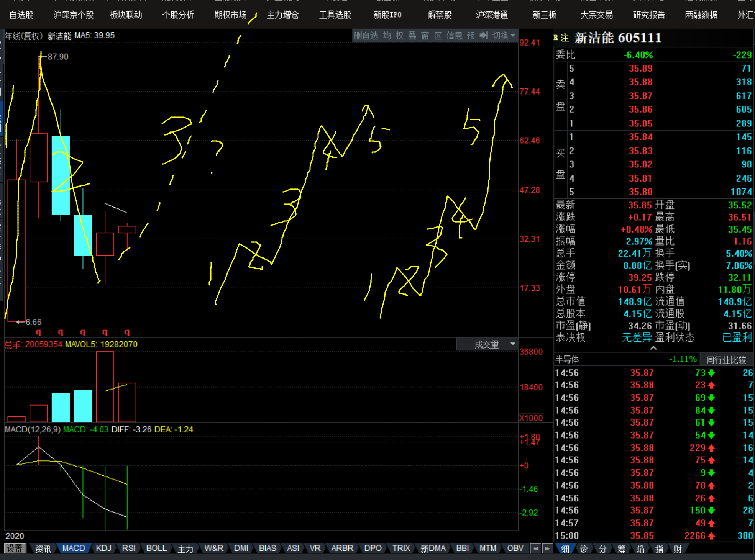Toggle the 预 forecast option in toolbar

[471, 36]
